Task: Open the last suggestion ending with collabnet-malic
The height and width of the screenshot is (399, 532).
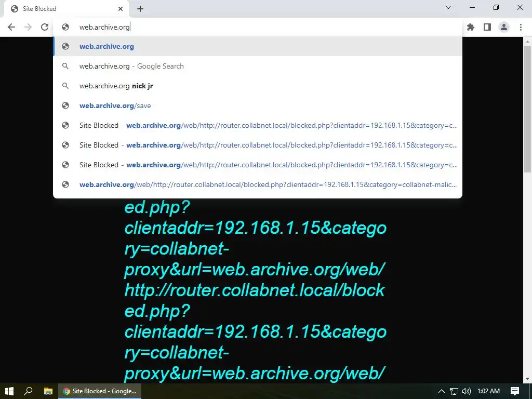Action: coord(258,184)
